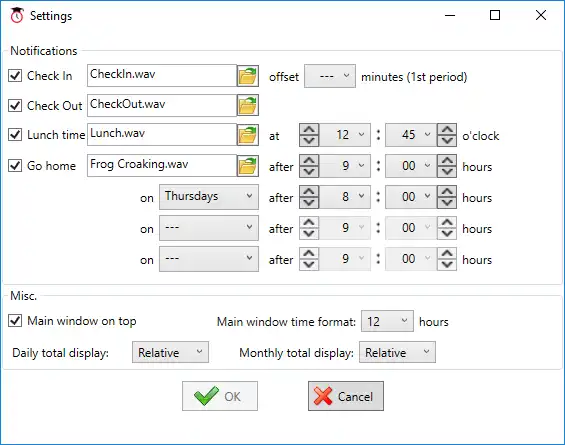This screenshot has width=565, height=445.
Task: Decrease the Thursdays minutes value
Action: [x=447, y=203]
